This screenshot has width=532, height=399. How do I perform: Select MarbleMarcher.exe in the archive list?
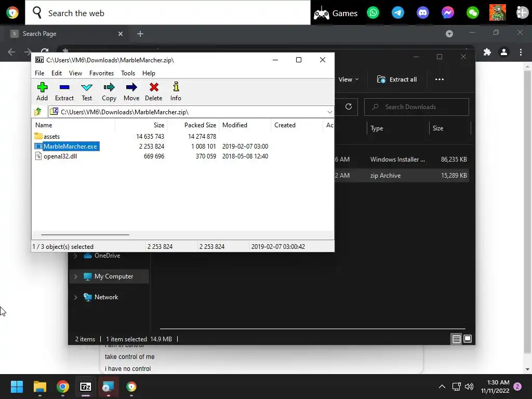point(70,146)
